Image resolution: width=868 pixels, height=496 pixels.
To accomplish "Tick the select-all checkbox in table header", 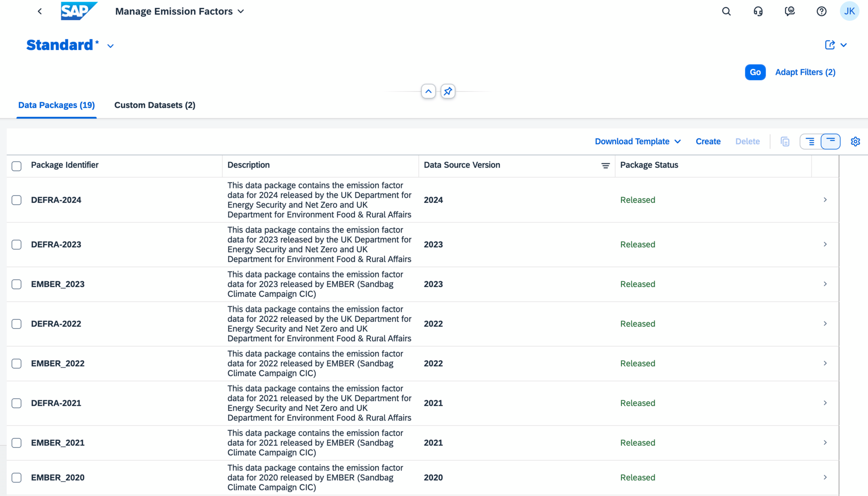I will [17, 166].
